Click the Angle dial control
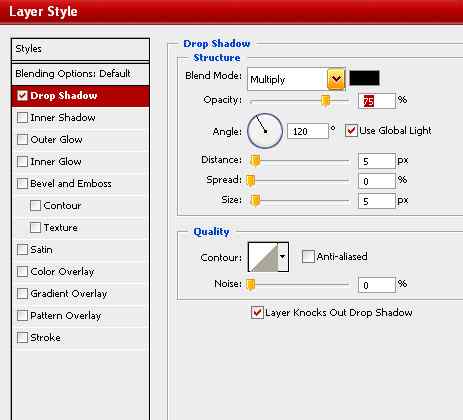The height and width of the screenshot is (420, 463). pos(265,131)
